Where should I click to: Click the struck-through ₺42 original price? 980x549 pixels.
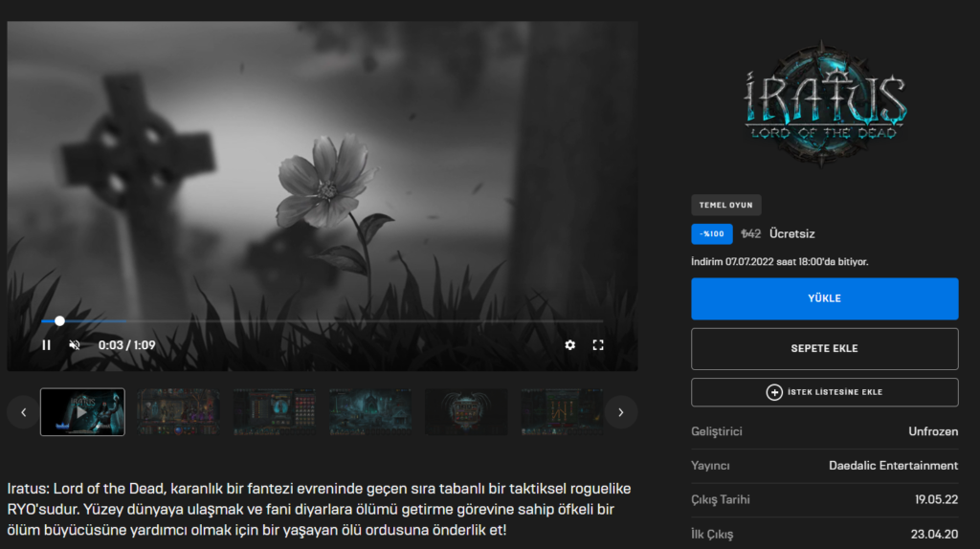coord(750,233)
